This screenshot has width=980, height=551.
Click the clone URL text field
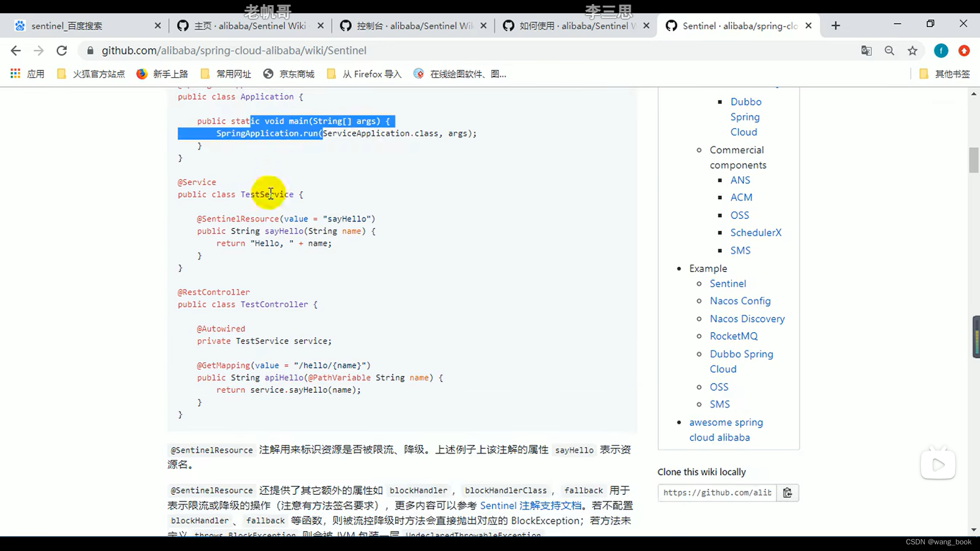(717, 493)
